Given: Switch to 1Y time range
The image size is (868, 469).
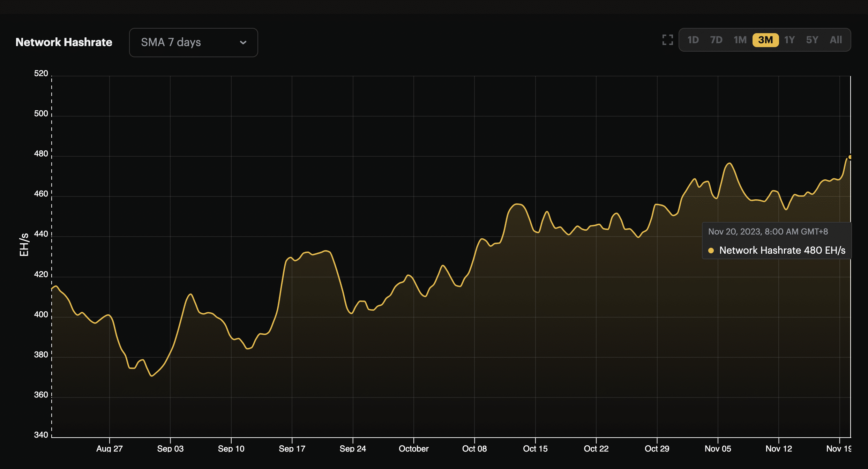Looking at the screenshot, I should [790, 40].
